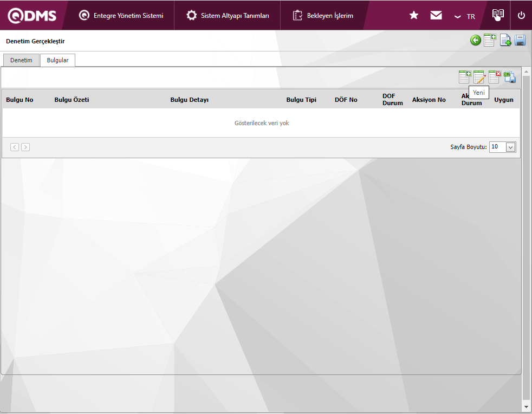Go to previous page arrow
This screenshot has width=532, height=414.
[x=15, y=147]
